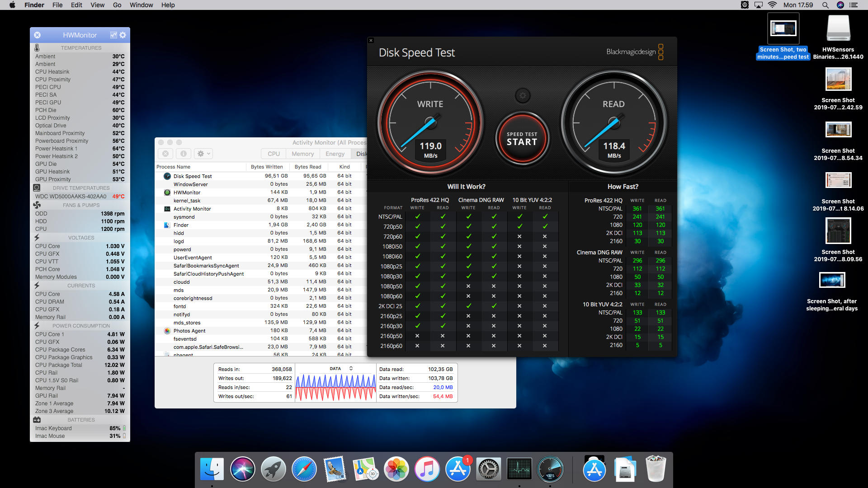Open Safari in the Dock
The image size is (868, 488).
[304, 469]
